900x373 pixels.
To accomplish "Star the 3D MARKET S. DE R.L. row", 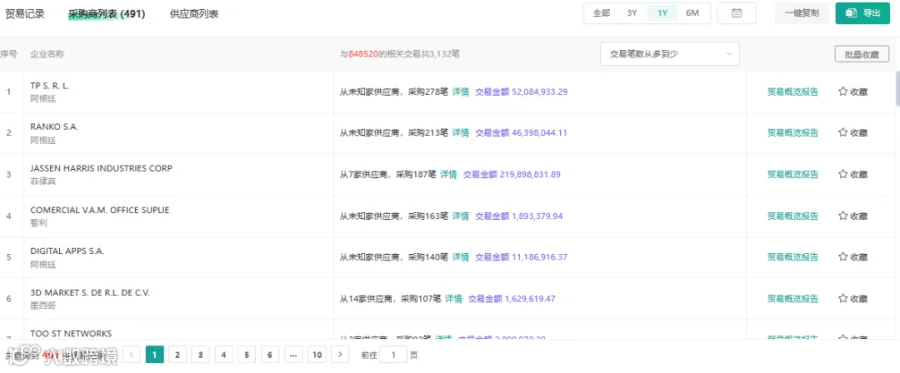I will click(843, 298).
